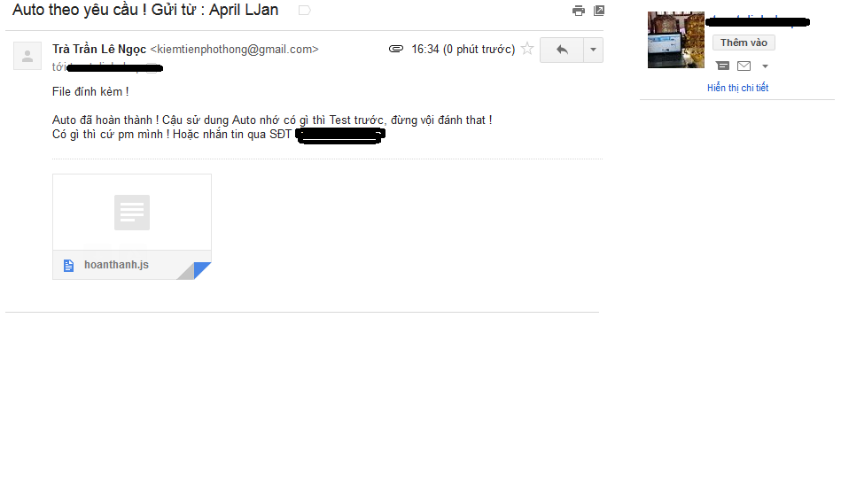
Task: Open hoanthanh.js attachment preview
Action: 132,213
